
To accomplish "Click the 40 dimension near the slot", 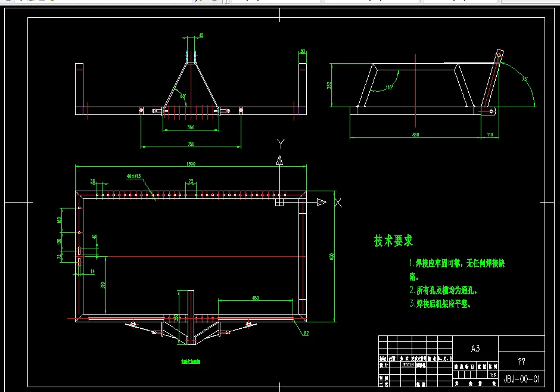I will (94, 237).
